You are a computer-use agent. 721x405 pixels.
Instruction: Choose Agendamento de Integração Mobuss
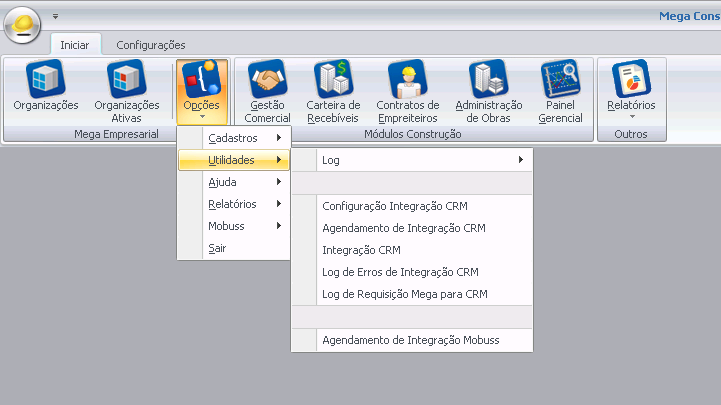click(x=413, y=340)
